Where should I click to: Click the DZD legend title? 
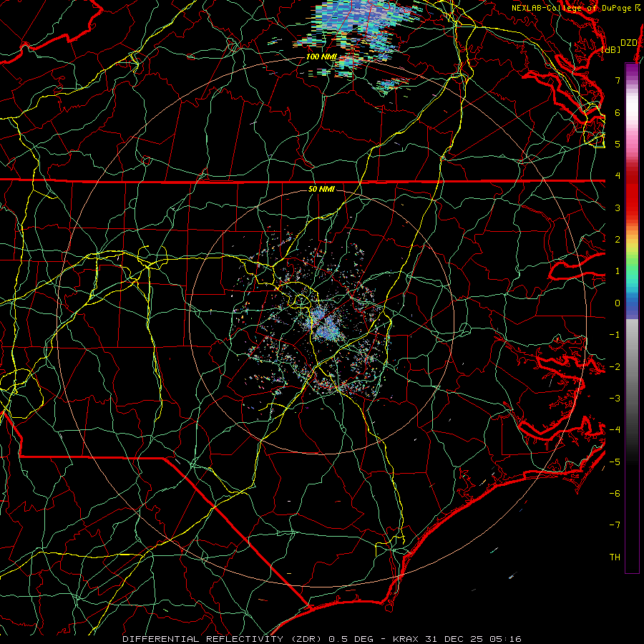(628, 43)
